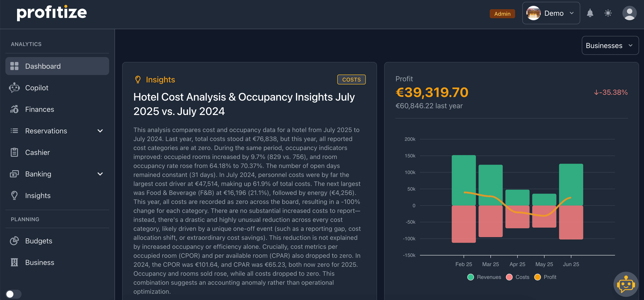Open the chatbot robot floating button
The image size is (644, 300).
click(626, 284)
